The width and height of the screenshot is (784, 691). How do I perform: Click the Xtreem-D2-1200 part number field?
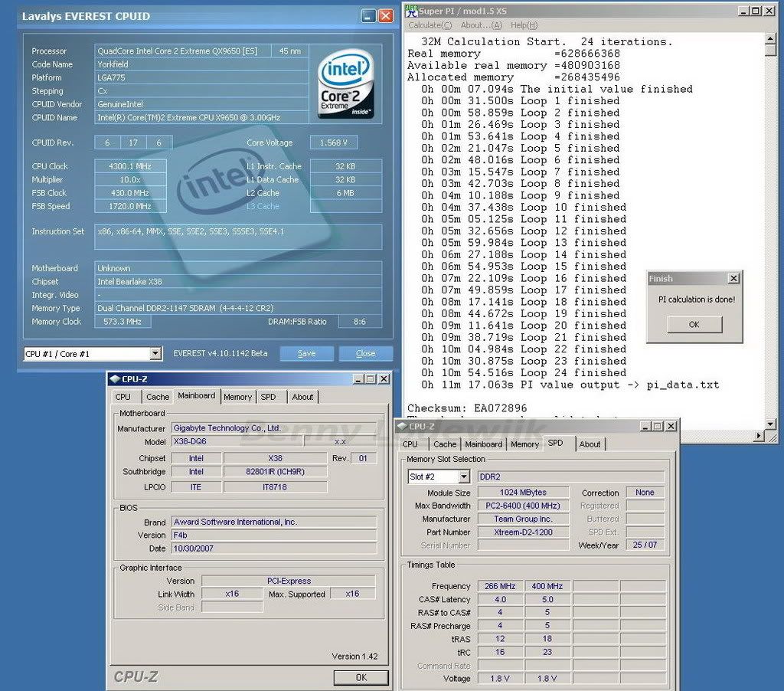pyautogui.click(x=523, y=532)
